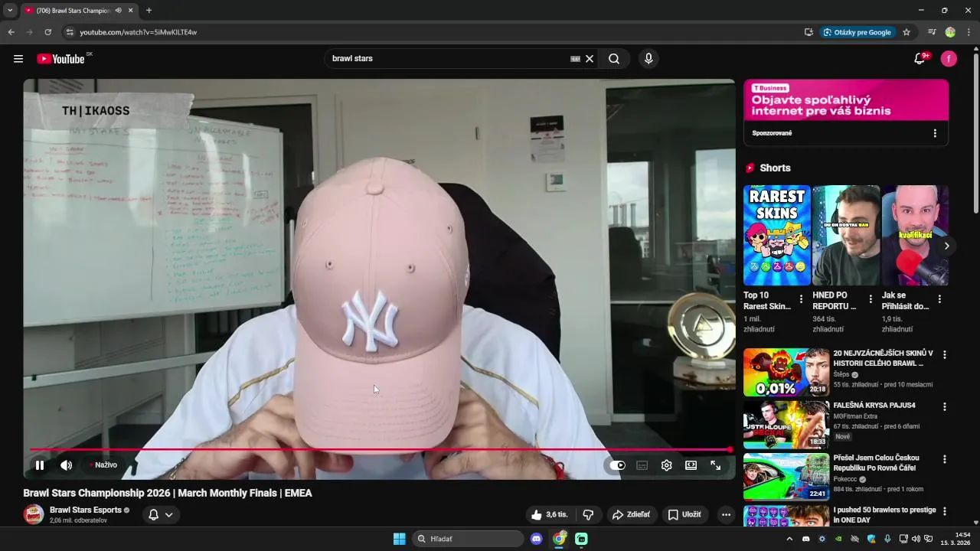980x551 pixels.
Task: Dislike the video
Action: pyautogui.click(x=588, y=515)
